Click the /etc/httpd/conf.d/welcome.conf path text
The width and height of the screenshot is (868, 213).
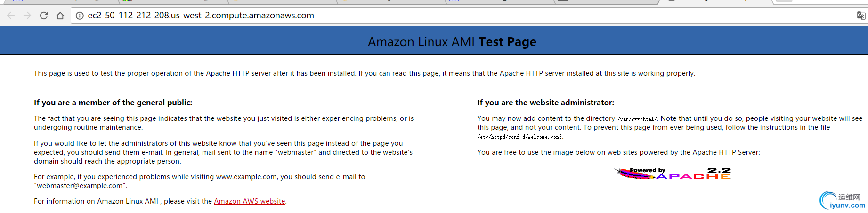tap(520, 137)
